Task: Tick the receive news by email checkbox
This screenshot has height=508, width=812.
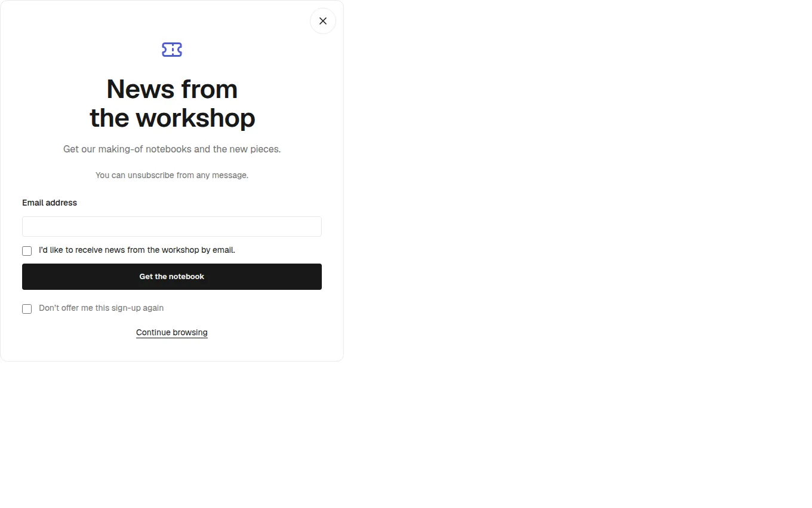Action: pos(27,251)
